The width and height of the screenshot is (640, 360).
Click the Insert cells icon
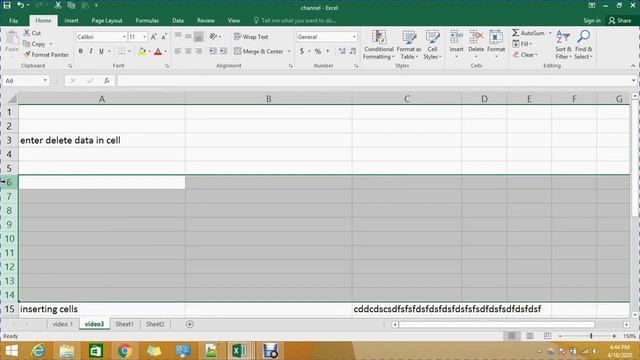pyautogui.click(x=456, y=38)
